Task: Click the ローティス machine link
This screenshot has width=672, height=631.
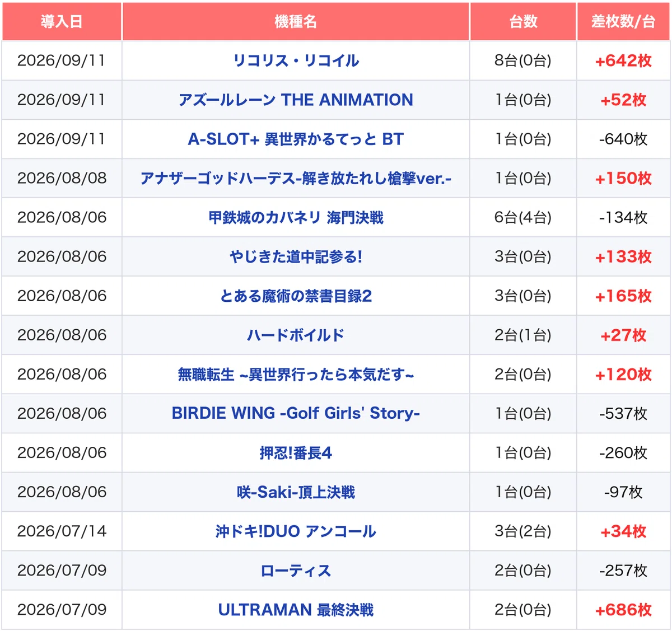Action: click(296, 570)
